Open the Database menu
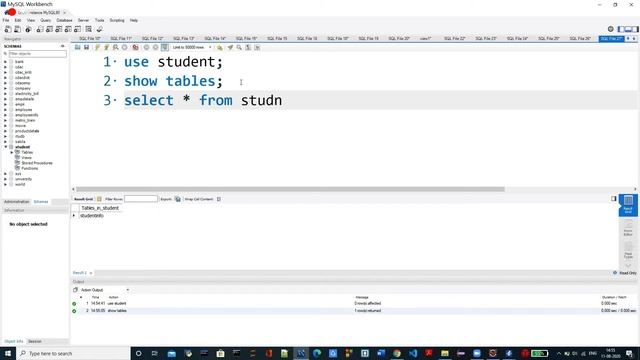This screenshot has width=640, height=360. 64,20
